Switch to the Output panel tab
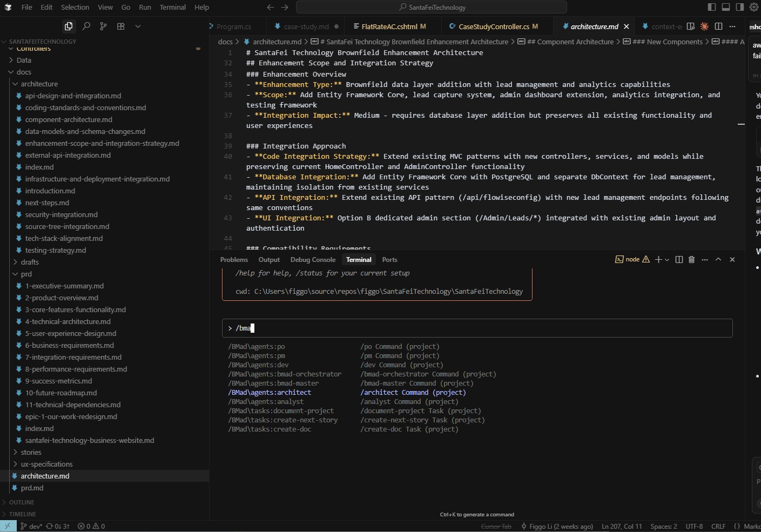The height and width of the screenshot is (532, 761). (269, 260)
